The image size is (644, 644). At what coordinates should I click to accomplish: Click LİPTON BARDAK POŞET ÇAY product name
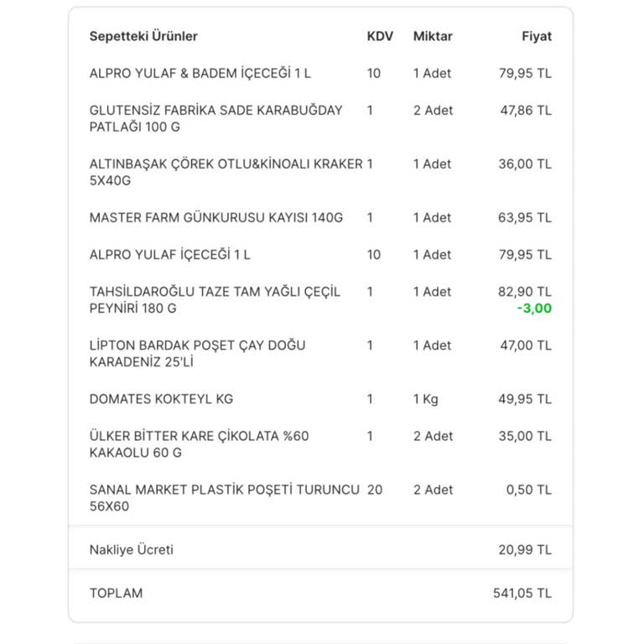click(x=197, y=353)
